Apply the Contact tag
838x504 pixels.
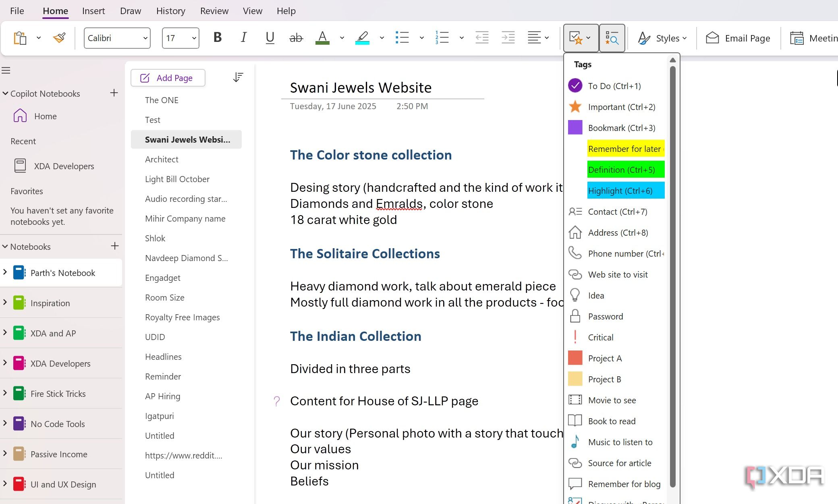pos(616,212)
